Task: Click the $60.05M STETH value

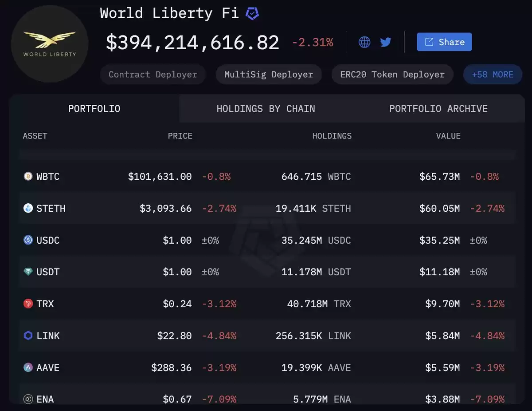Action: [440, 208]
